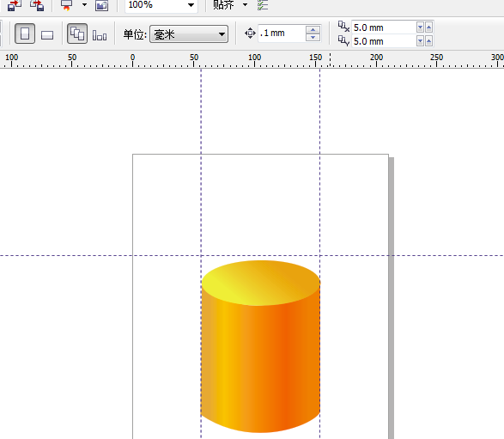The image size is (504, 439).
Task: Decrease the duplicate Y distance value
Action: [420, 41]
